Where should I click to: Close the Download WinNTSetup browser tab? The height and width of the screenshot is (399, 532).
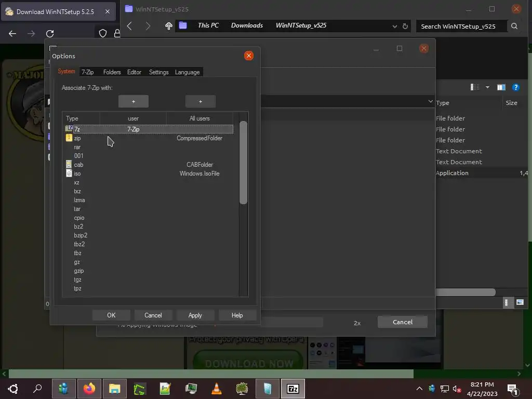pyautogui.click(x=107, y=11)
